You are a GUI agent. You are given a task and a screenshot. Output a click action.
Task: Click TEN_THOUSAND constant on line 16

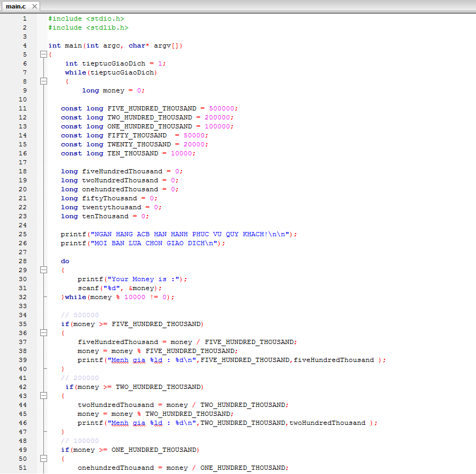(x=133, y=153)
